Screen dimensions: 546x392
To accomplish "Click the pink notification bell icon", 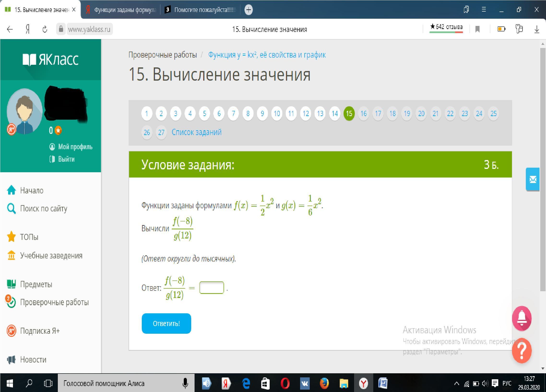I will [522, 318].
